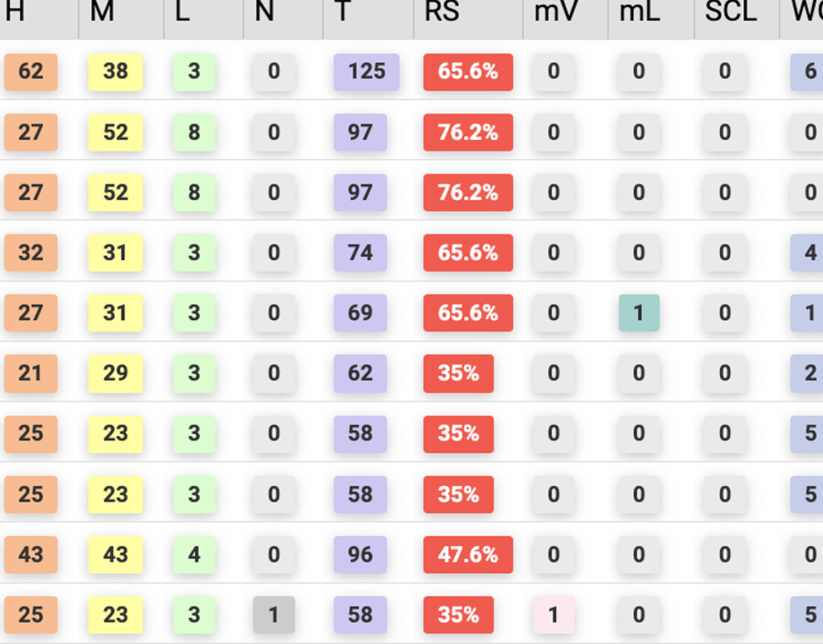The height and width of the screenshot is (644, 823).
Task: Click the green 8 badge in the second row
Action: coord(194,132)
